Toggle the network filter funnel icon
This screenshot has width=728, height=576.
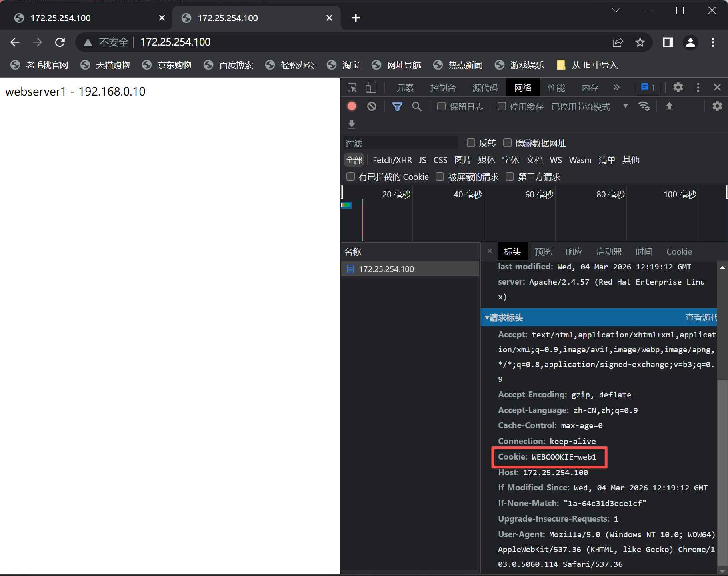point(397,106)
